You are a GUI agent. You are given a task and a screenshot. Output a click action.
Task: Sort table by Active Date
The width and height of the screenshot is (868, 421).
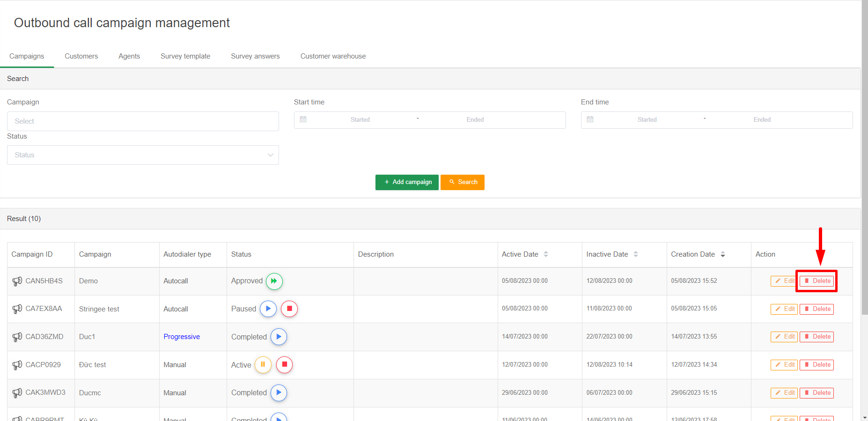546,254
